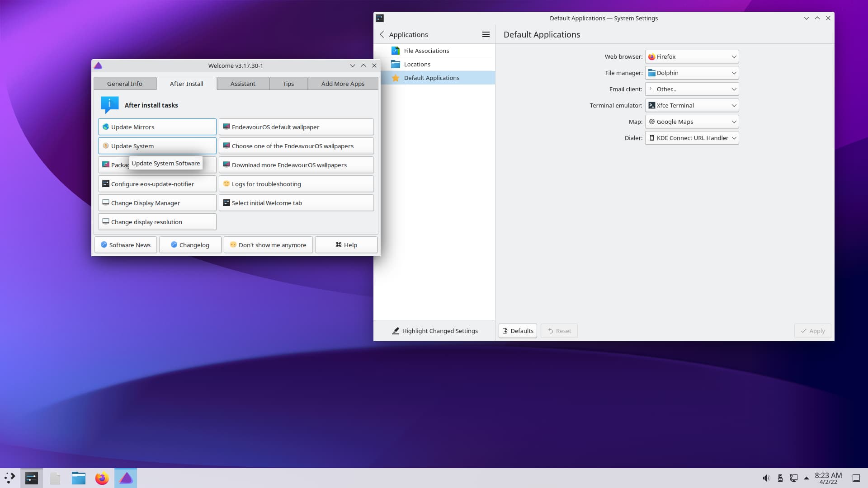Open the hamburger menu in System Settings
This screenshot has height=488, width=868.
tap(486, 34)
